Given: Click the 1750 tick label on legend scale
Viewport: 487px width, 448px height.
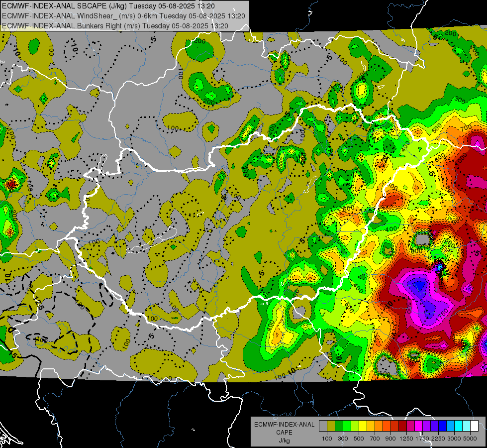Looking at the screenshot, I should tap(422, 439).
